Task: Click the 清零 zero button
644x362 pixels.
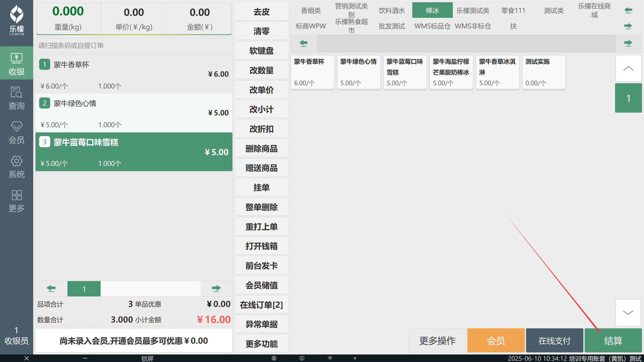Action: (x=262, y=31)
